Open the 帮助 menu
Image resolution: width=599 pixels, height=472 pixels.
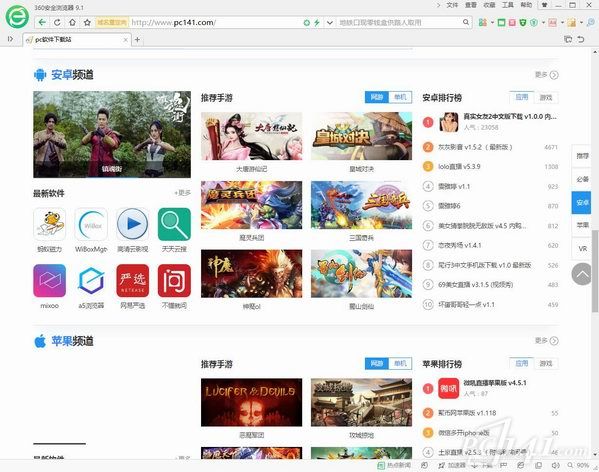(526, 5)
